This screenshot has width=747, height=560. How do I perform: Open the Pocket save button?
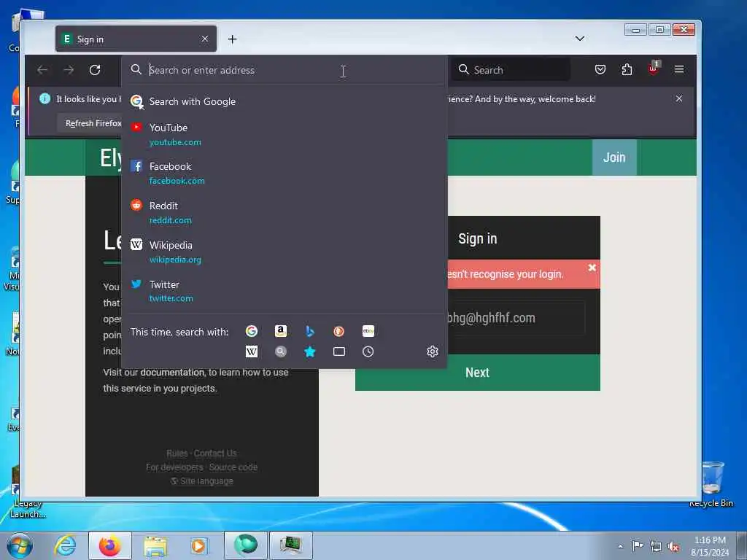tap(600, 69)
